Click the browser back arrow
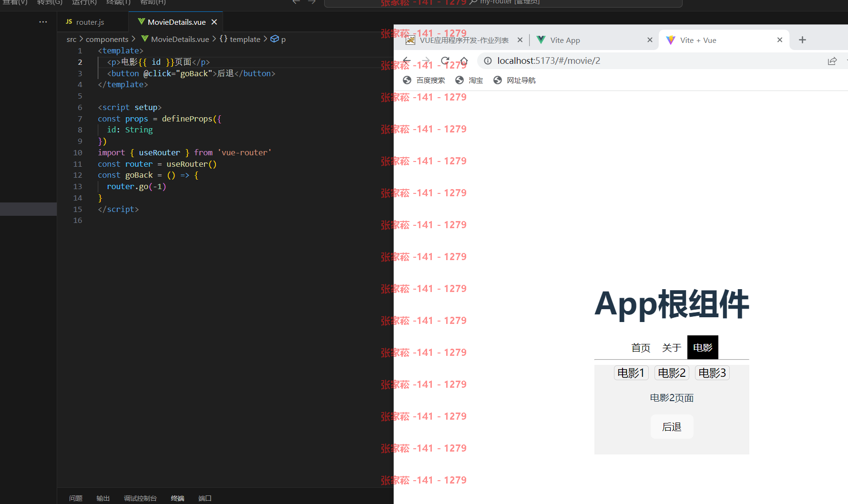The width and height of the screenshot is (848, 504). point(406,60)
